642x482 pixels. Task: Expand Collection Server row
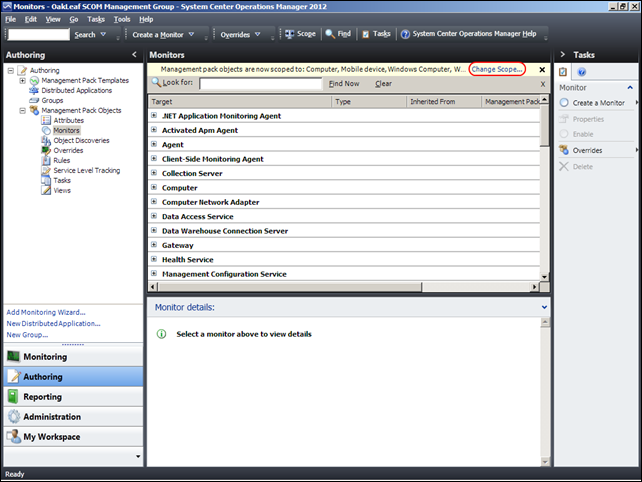154,173
